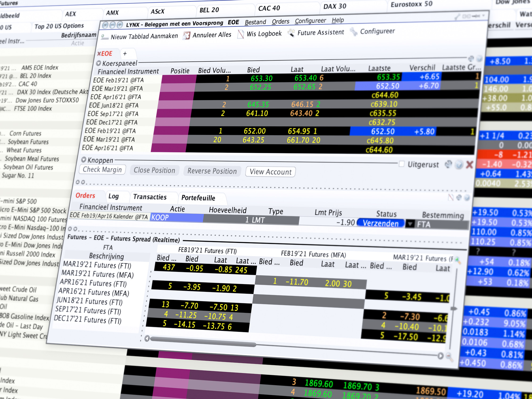The image size is (532, 399).
Task: Select the Orders tab in lower panel
Action: click(85, 196)
